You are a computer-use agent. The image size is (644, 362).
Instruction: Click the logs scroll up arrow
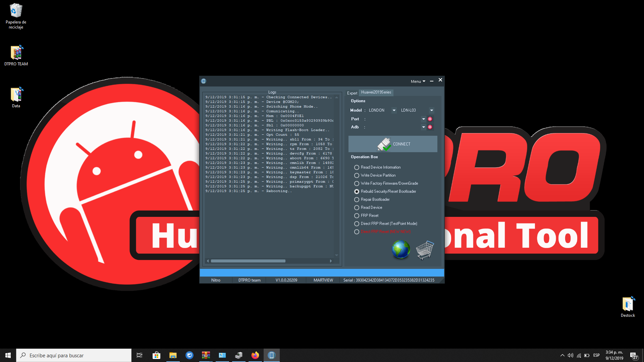click(x=336, y=97)
